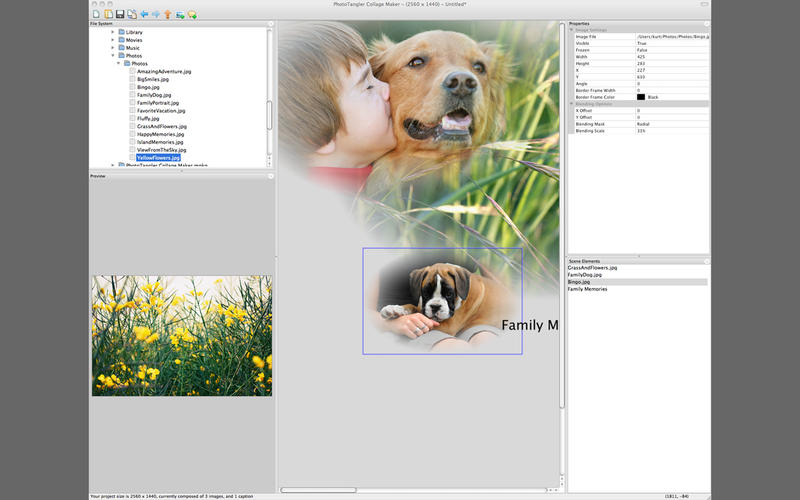This screenshot has height=500, width=800.
Task: Click the New project toolbar icon
Action: click(x=96, y=14)
